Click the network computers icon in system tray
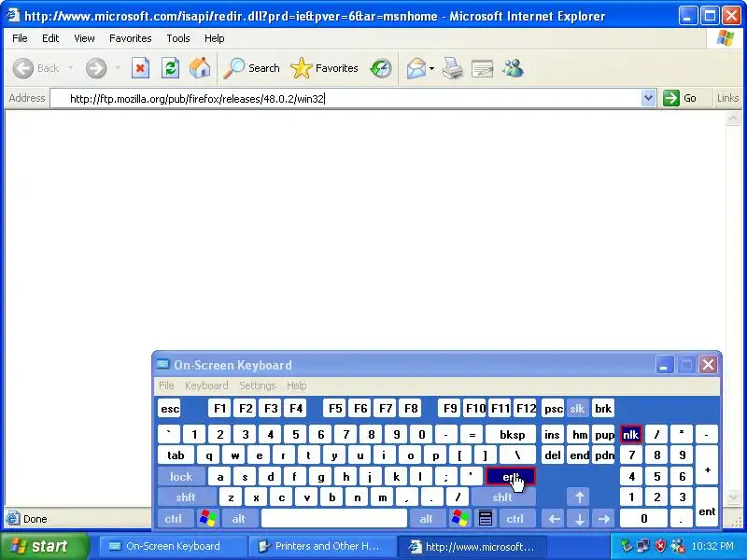 tap(643, 546)
